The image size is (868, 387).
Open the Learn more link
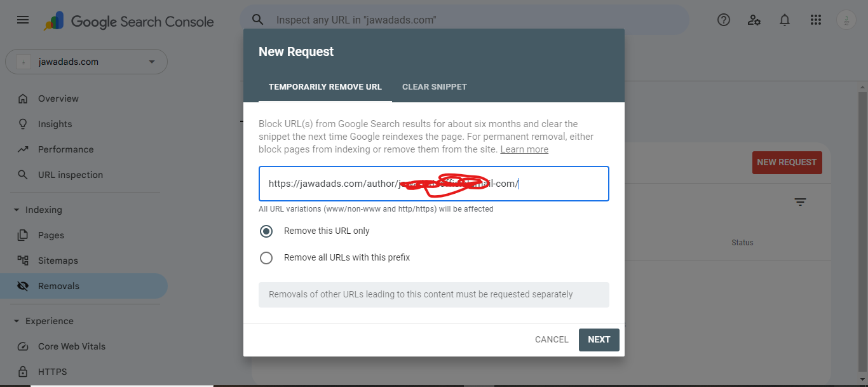(x=524, y=149)
